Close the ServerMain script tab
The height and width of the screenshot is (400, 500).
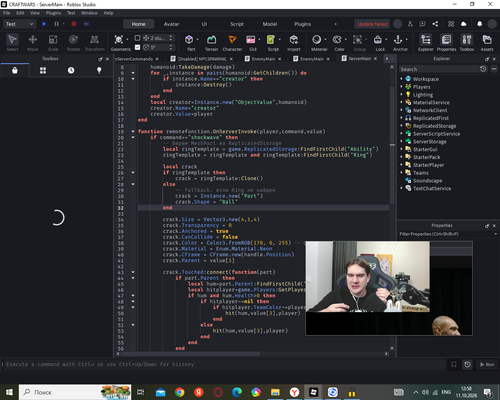pos(376,58)
